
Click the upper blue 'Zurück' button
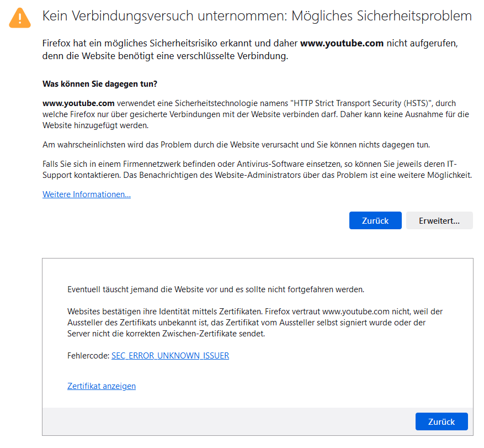(x=375, y=220)
